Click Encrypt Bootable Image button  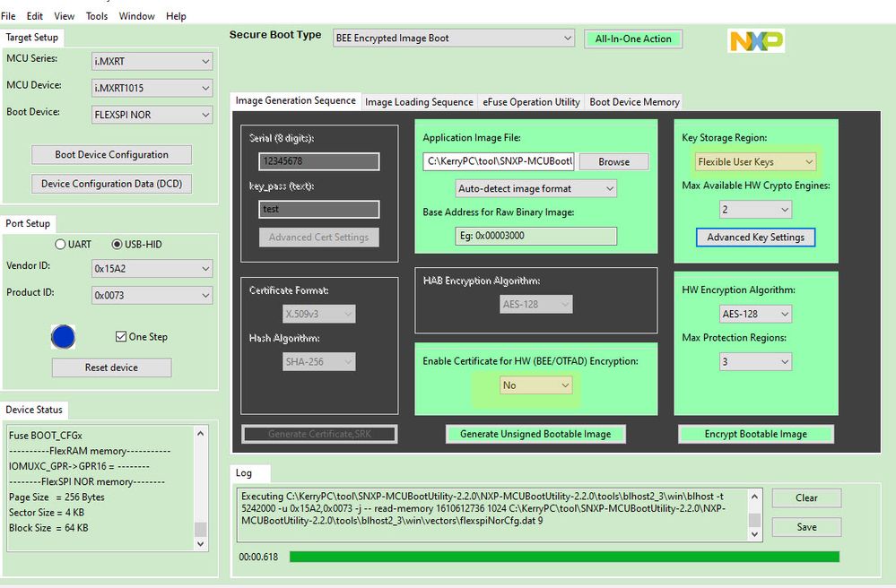(755, 434)
